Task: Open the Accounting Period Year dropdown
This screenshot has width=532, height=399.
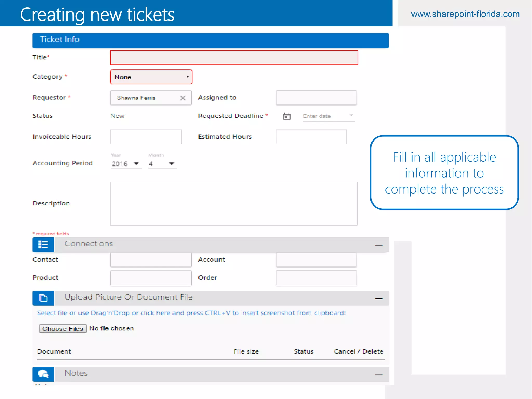Action: [x=127, y=164]
